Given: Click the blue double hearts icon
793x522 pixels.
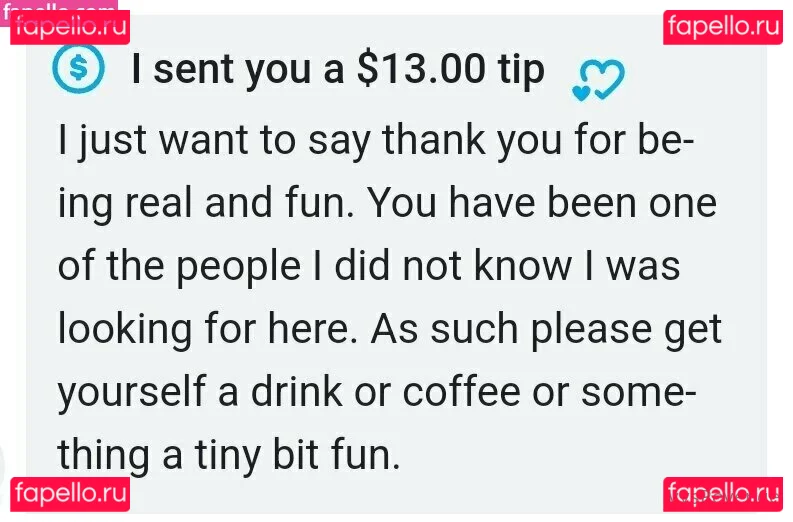Looking at the screenshot, I should click(x=597, y=80).
